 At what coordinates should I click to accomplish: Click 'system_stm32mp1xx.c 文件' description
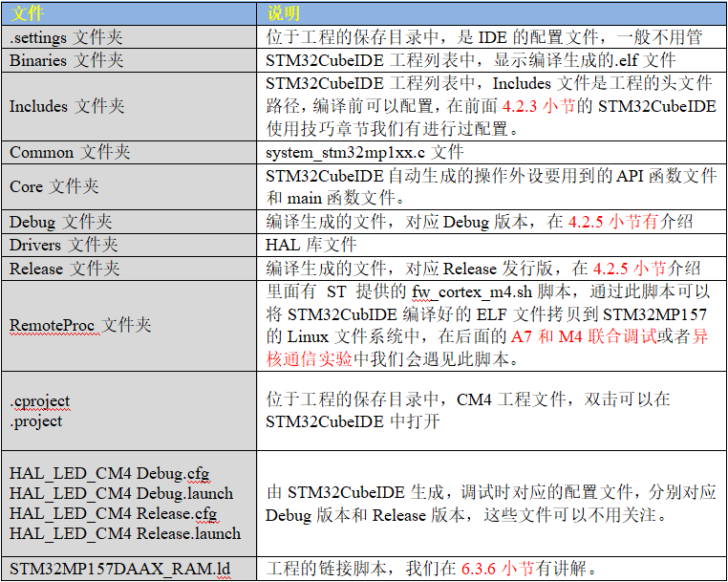pyautogui.click(x=364, y=152)
